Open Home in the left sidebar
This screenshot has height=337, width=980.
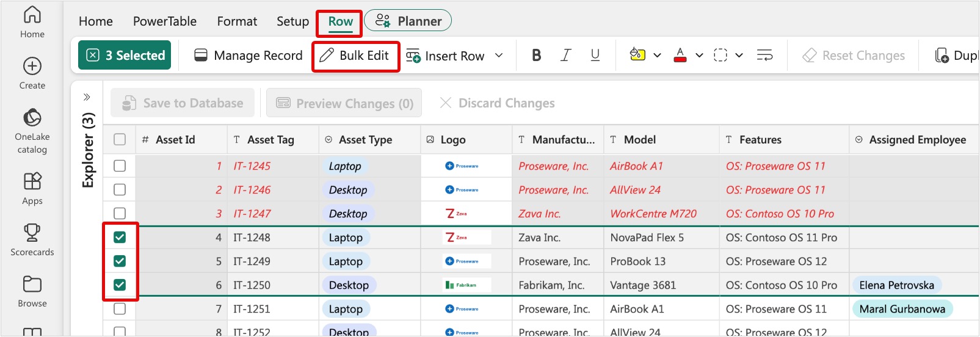(x=32, y=23)
